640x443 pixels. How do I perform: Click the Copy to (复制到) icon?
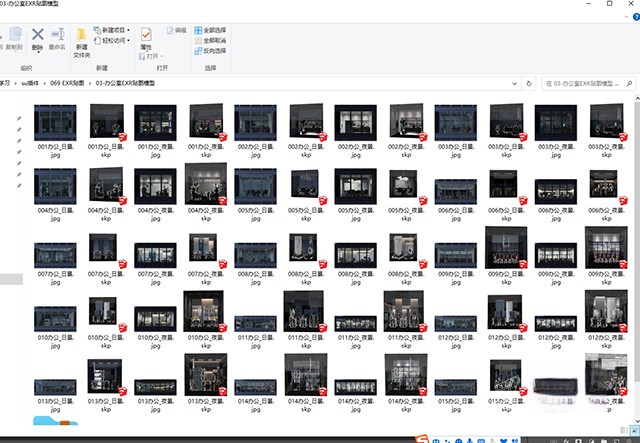[15, 36]
